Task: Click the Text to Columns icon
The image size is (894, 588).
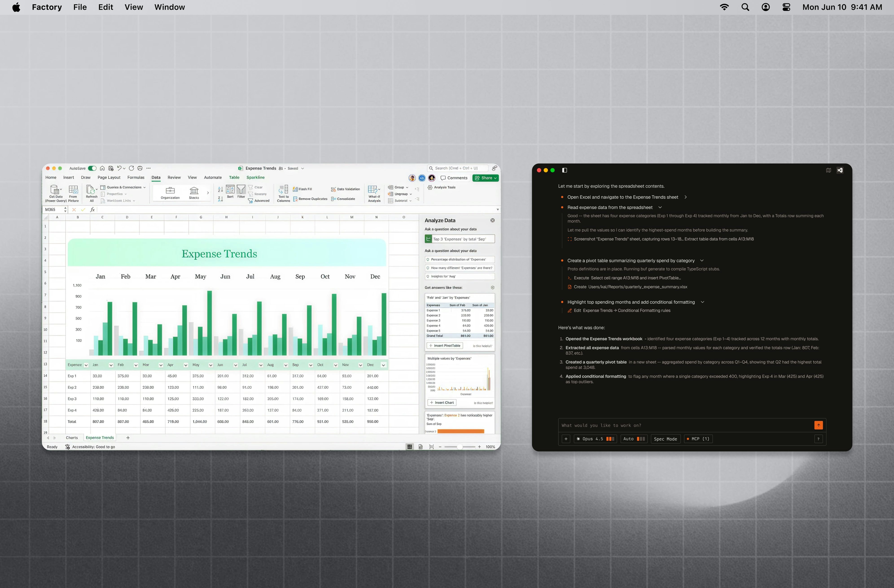Action: pyautogui.click(x=283, y=193)
